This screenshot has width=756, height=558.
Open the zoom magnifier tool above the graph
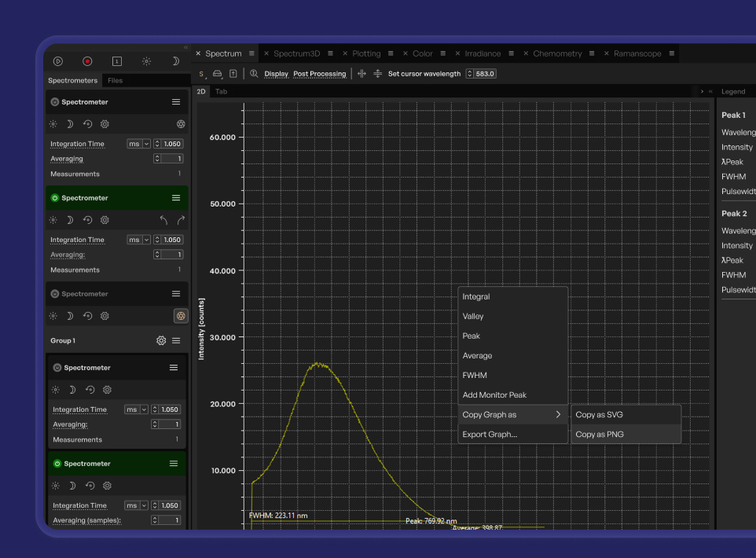pyautogui.click(x=253, y=73)
